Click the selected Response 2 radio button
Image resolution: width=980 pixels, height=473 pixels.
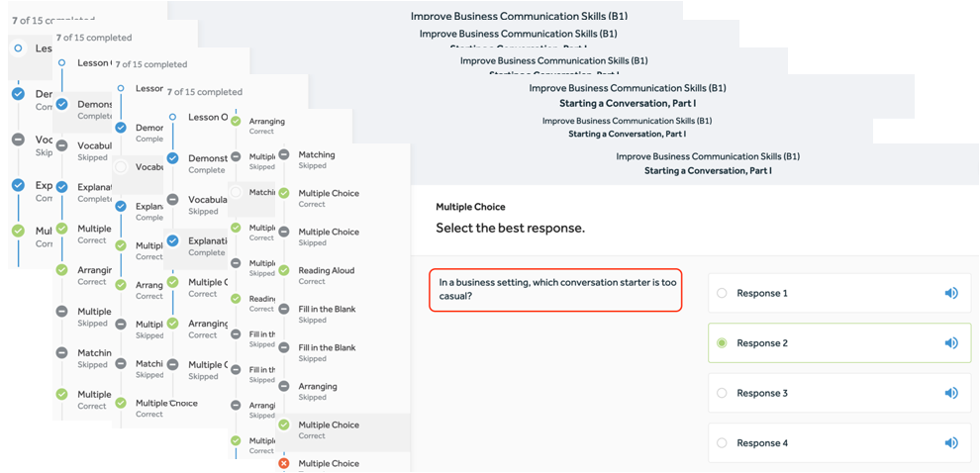[722, 343]
